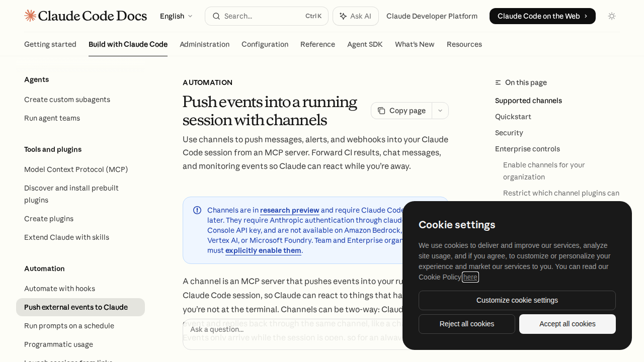Open the Cookie Policy here link
The height and width of the screenshot is (362, 644).
click(470, 277)
